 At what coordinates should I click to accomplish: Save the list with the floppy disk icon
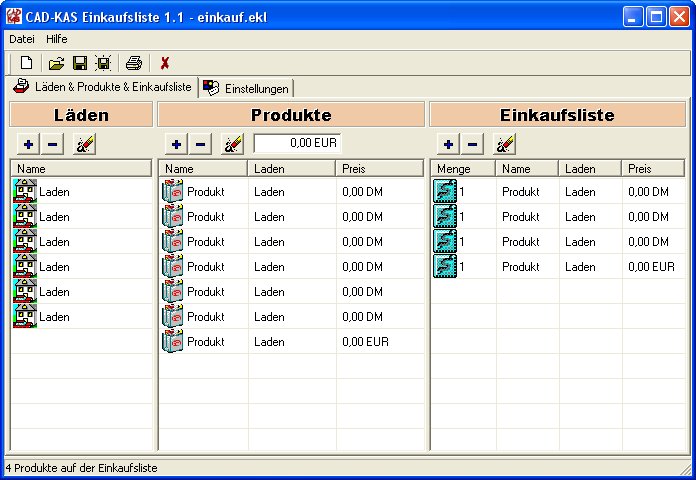80,63
